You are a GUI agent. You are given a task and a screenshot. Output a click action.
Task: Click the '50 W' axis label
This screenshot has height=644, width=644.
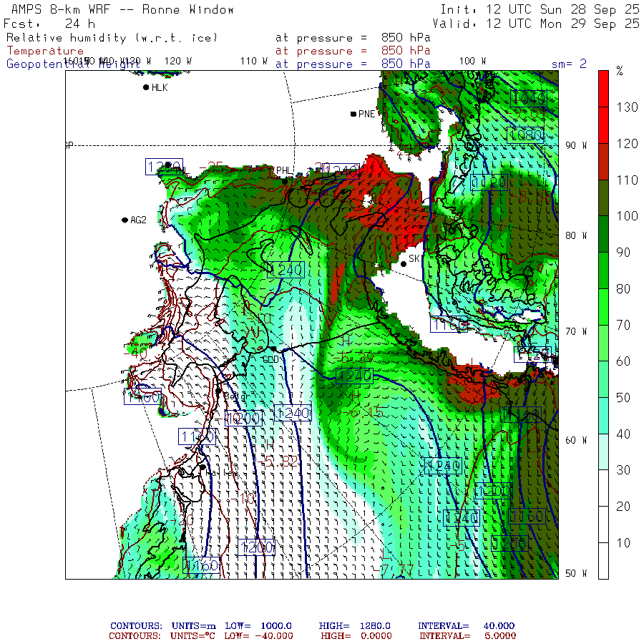576,573
